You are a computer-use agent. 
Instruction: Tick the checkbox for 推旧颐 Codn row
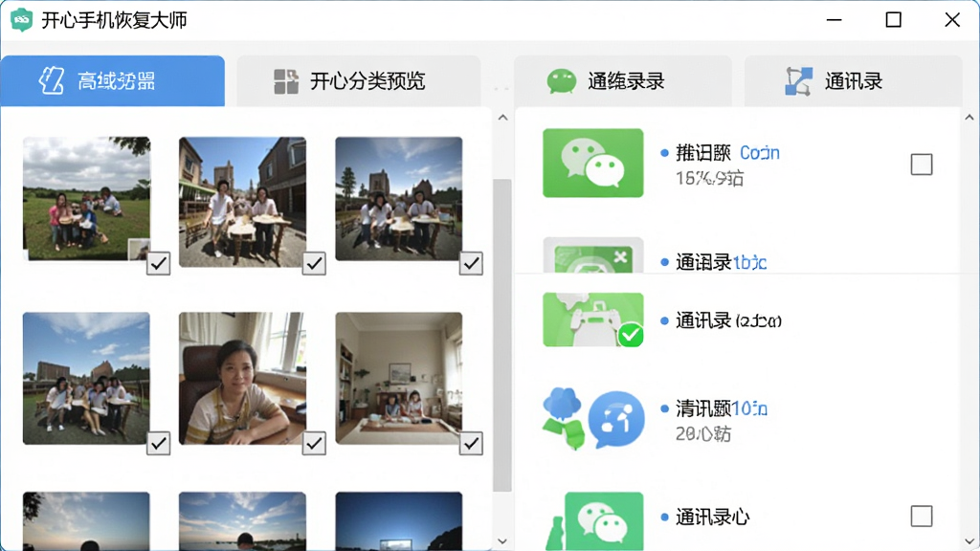click(922, 165)
